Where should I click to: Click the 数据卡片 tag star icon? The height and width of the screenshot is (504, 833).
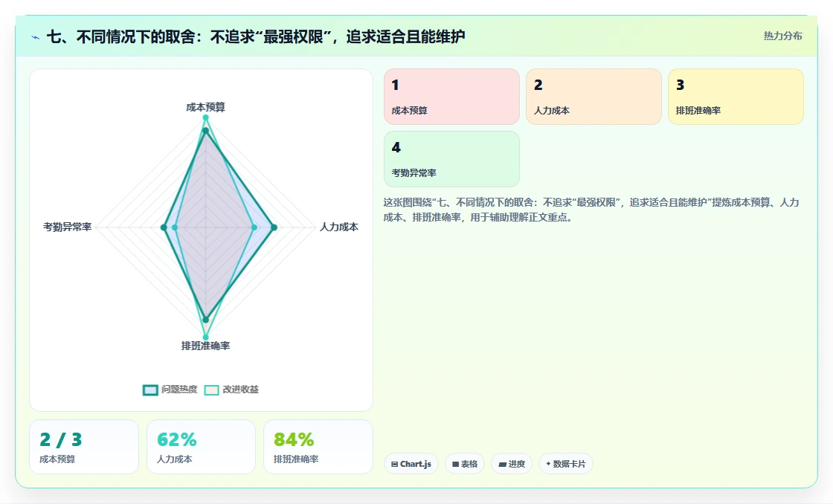[548, 464]
